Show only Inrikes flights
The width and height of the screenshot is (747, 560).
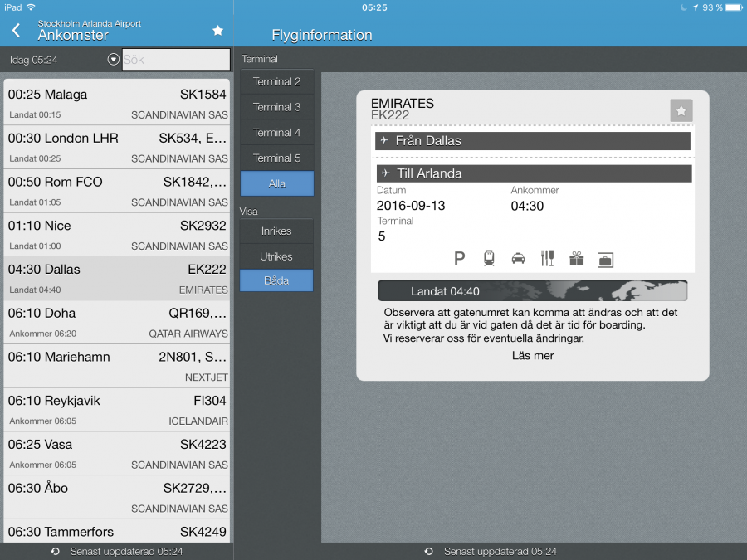click(276, 231)
